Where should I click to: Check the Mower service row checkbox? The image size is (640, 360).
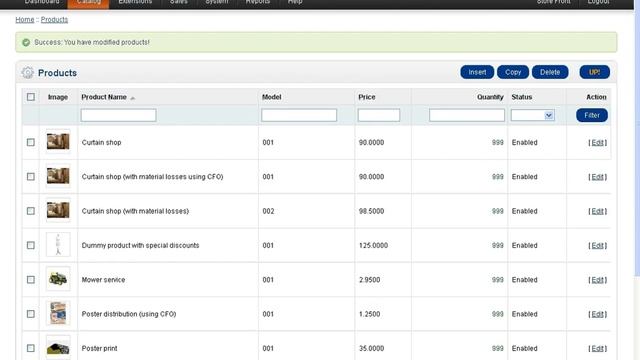31,279
